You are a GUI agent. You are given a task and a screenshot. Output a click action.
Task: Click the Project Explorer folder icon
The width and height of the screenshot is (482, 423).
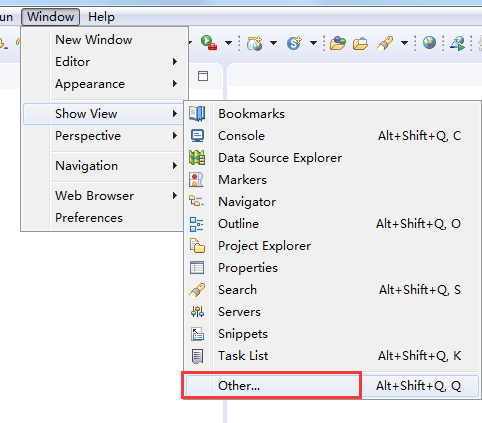coord(197,246)
